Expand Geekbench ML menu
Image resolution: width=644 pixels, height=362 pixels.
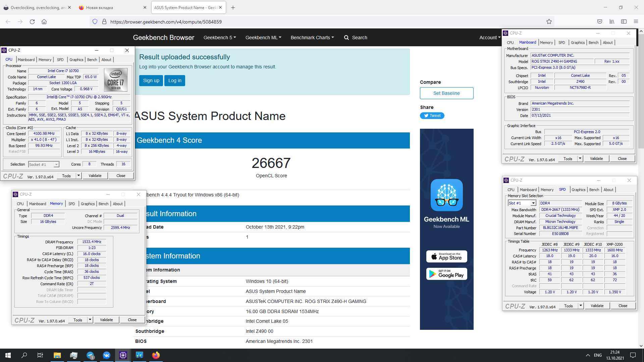click(263, 38)
